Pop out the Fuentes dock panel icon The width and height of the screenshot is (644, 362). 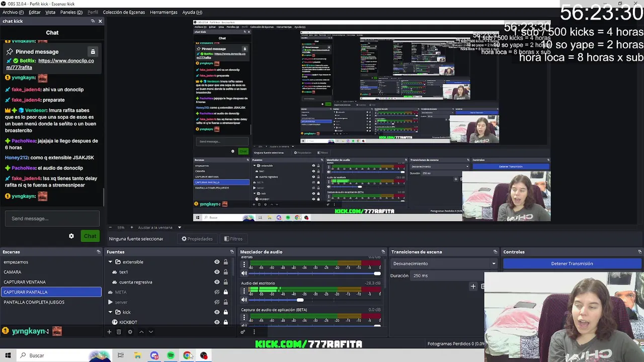232,252
